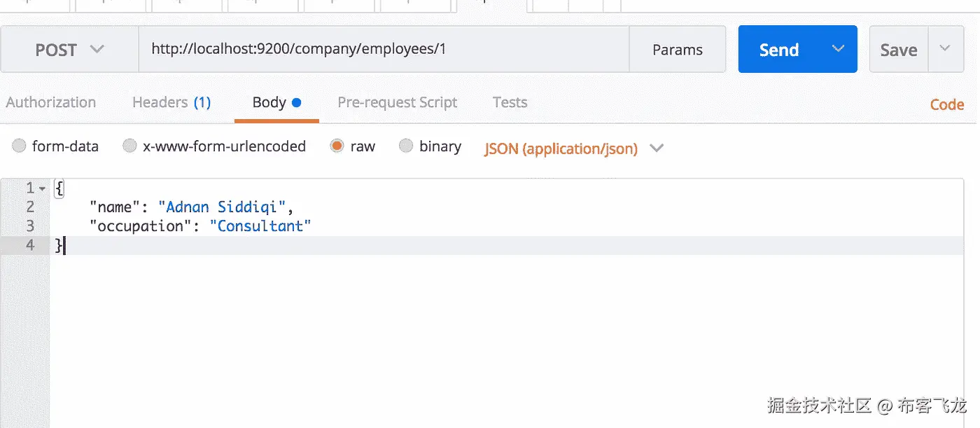Choose the x-www-form-urlencoded body type

click(x=129, y=146)
